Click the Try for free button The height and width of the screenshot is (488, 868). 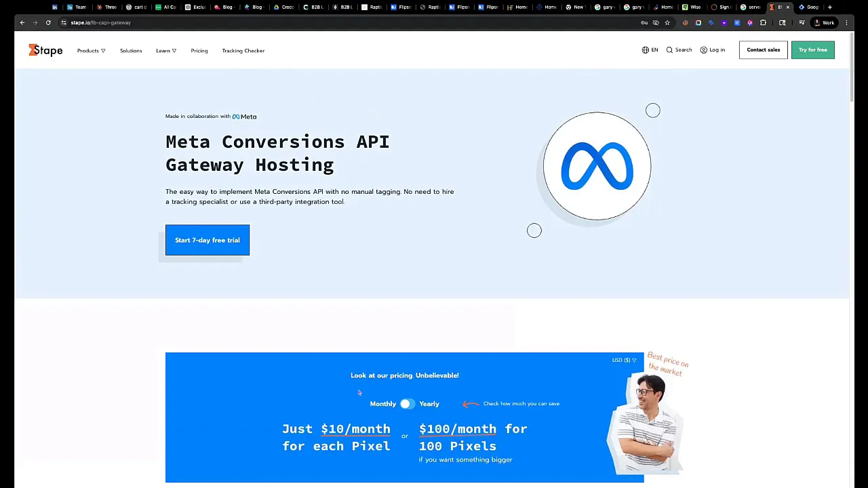[x=812, y=49]
